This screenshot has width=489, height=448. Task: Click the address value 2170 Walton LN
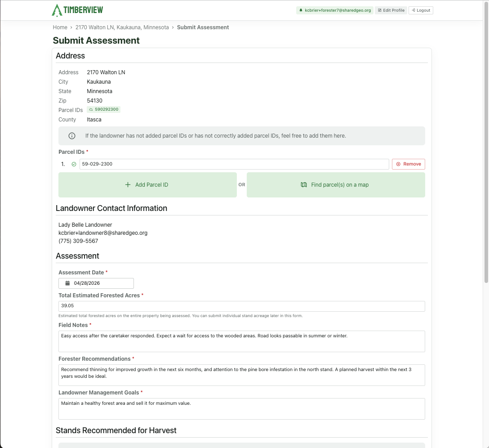click(106, 72)
